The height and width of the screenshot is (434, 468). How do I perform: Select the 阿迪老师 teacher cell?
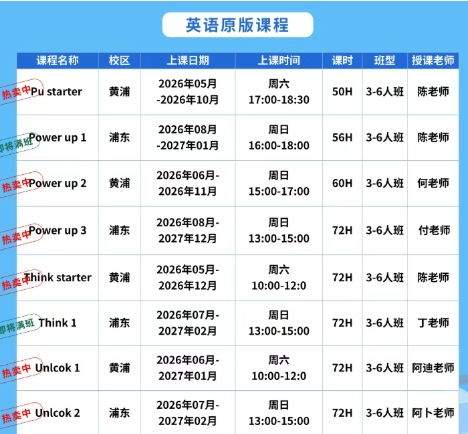click(433, 368)
